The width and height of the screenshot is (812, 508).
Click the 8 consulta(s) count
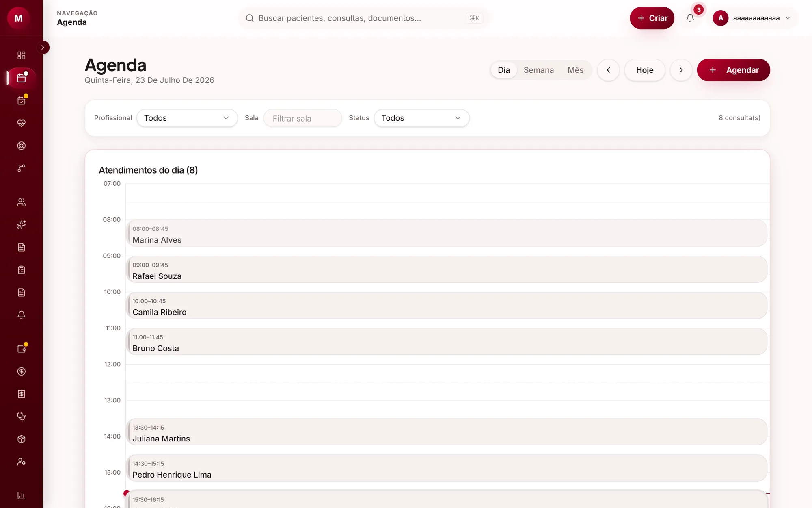[739, 118]
